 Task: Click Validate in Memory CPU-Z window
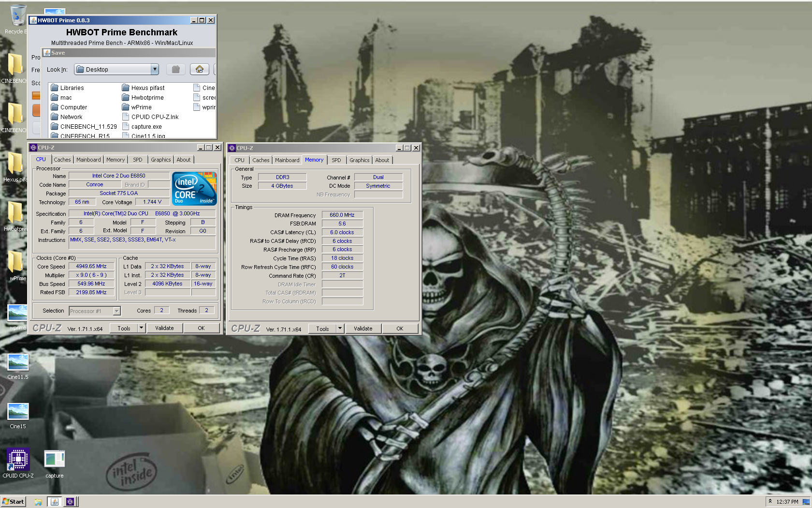(363, 329)
